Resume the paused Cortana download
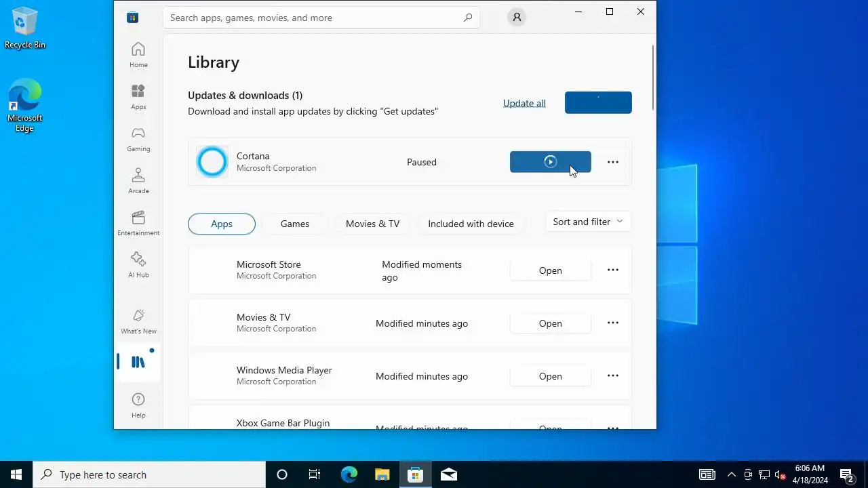The width and height of the screenshot is (868, 488). coord(551,162)
